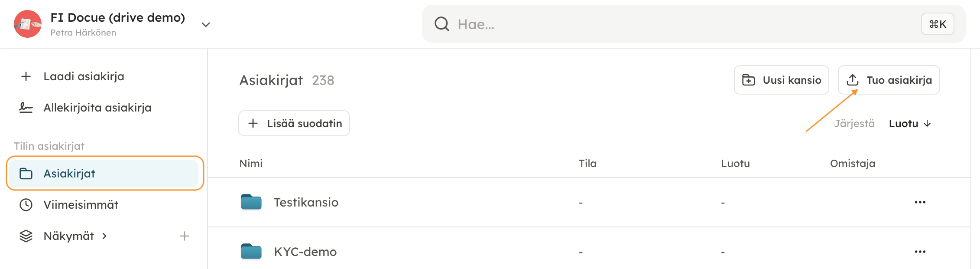Screen dimensions: 980x269
Task: Expand the account switcher chevron
Action: 206,25
